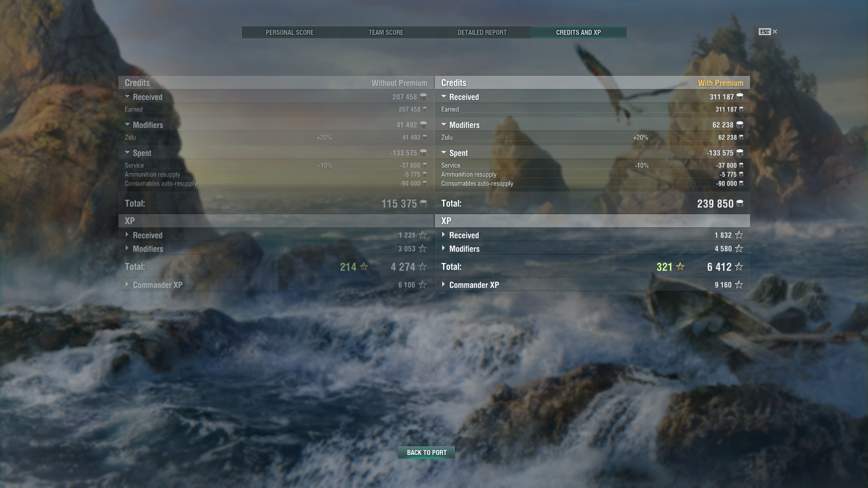Collapse Modifiers credits in With Premium panel

(443, 125)
